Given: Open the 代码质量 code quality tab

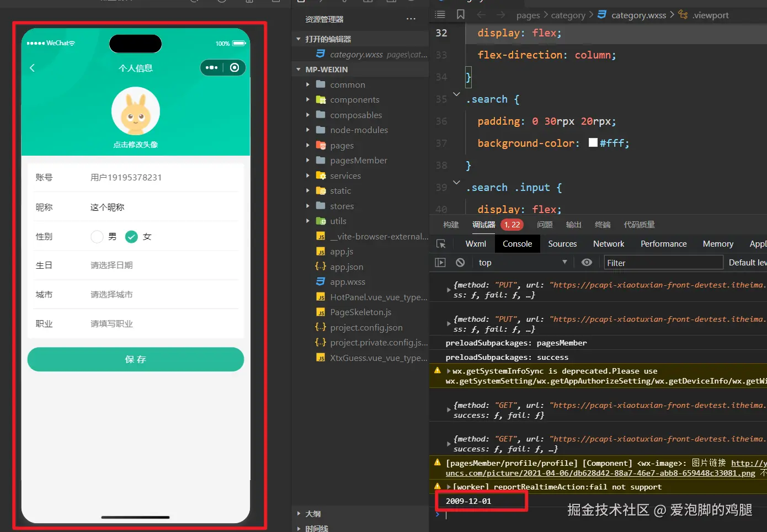Looking at the screenshot, I should point(639,225).
